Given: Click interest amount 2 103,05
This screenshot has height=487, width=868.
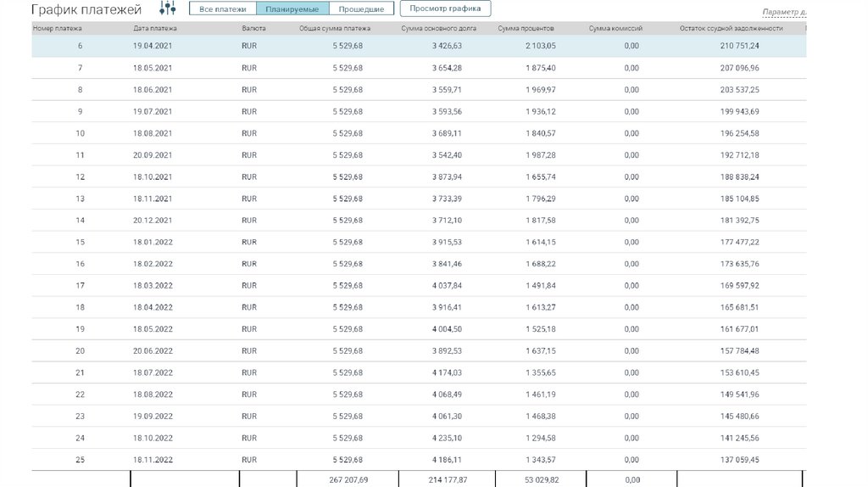Looking at the screenshot, I should pos(541,46).
